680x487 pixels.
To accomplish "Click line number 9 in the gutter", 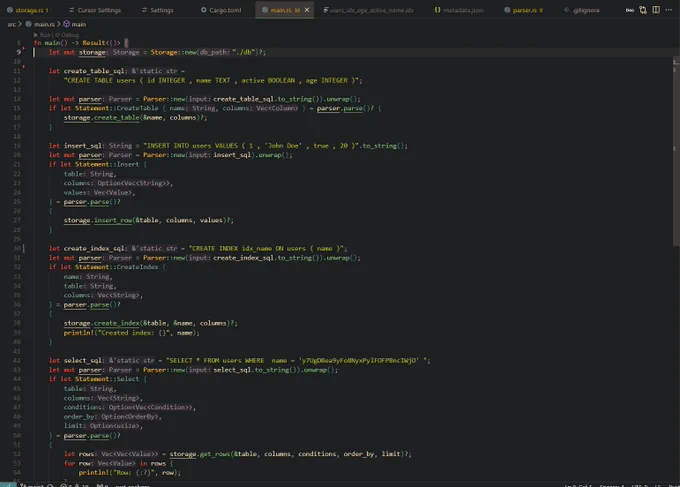I will [18, 52].
